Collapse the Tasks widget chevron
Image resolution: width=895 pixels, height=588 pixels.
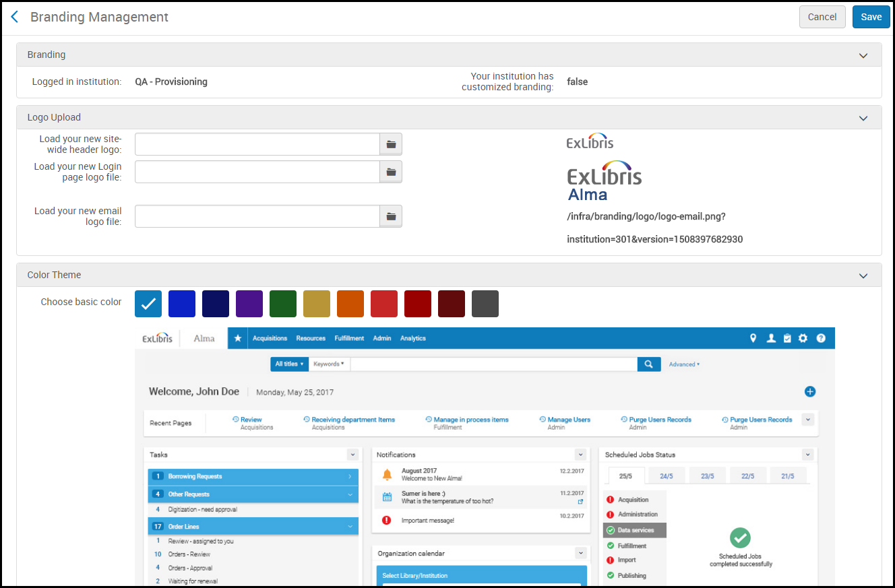click(x=352, y=455)
